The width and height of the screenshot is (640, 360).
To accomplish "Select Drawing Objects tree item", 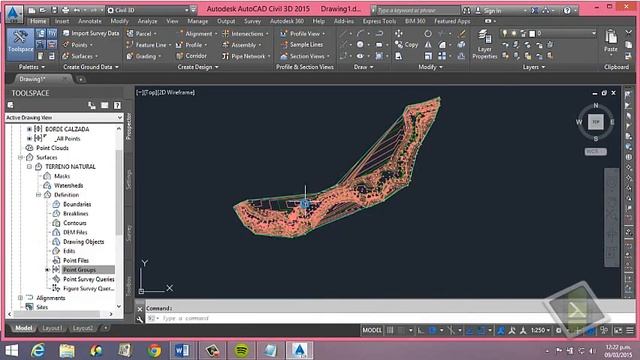I will (83, 242).
